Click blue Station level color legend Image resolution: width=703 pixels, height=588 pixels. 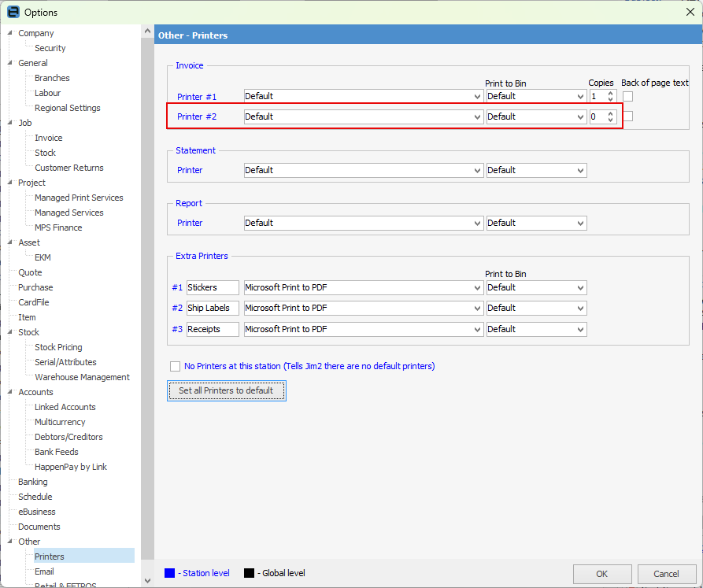tap(169, 573)
